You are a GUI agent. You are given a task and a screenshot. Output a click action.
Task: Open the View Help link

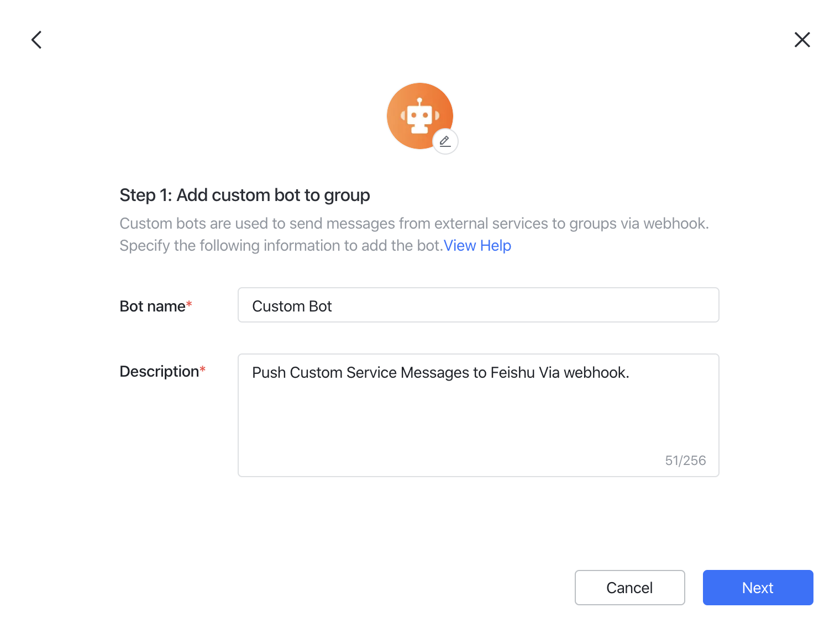click(477, 246)
